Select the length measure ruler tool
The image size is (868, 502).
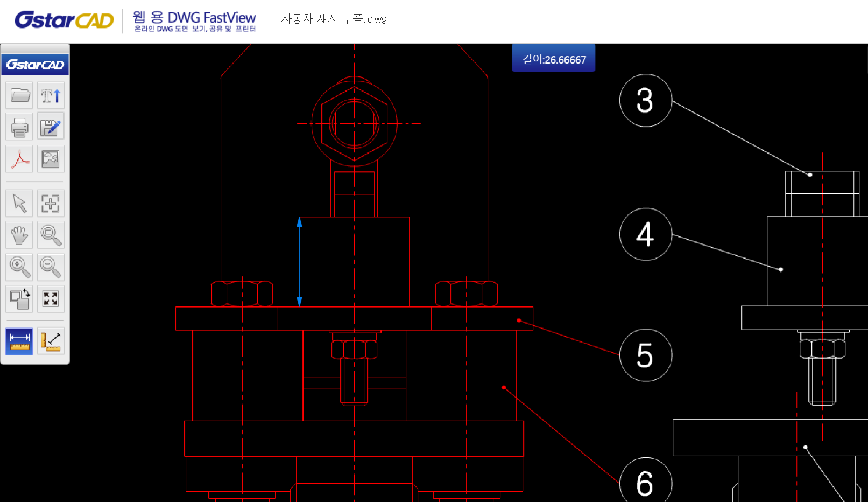(x=19, y=341)
